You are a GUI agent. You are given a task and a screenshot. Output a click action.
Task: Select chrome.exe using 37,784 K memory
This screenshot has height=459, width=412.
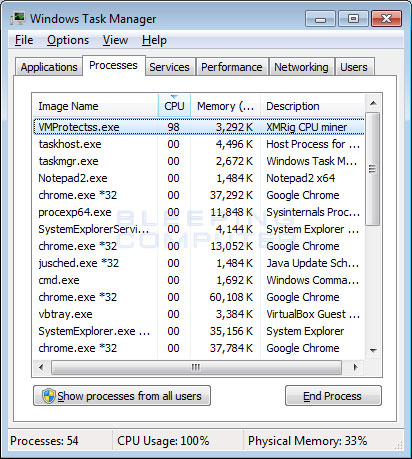tap(199, 348)
